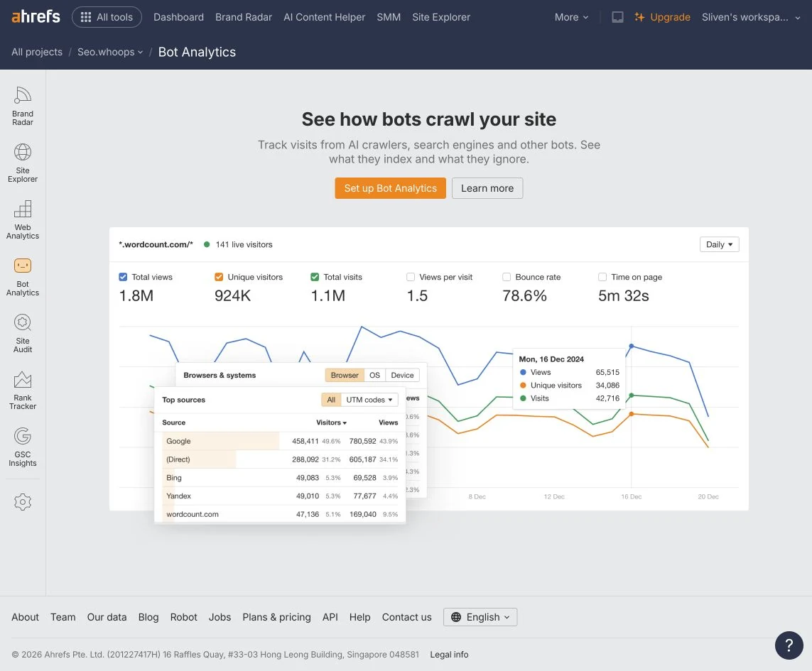Click the 16 Dec data point on the blue line
This screenshot has height=671, width=812.
point(632,346)
